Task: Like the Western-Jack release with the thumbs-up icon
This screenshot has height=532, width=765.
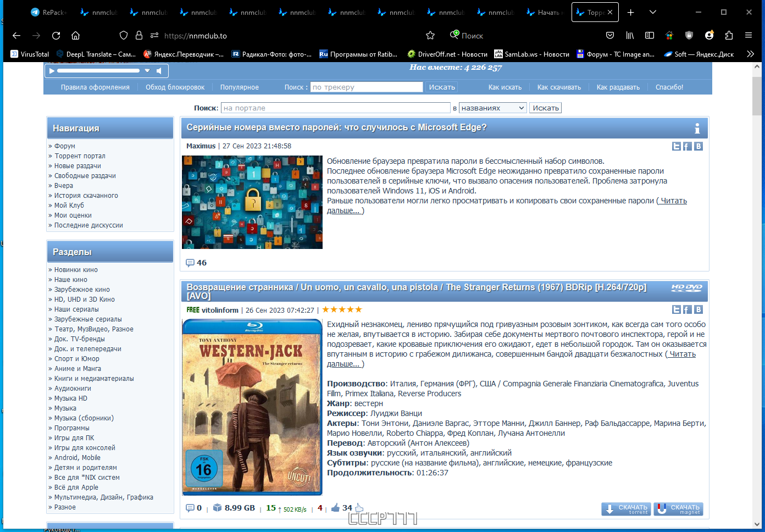Action: 335,508
